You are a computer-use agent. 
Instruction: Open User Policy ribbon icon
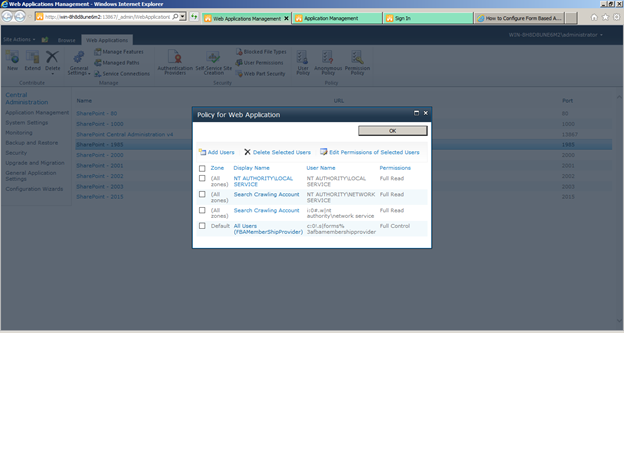[x=303, y=62]
